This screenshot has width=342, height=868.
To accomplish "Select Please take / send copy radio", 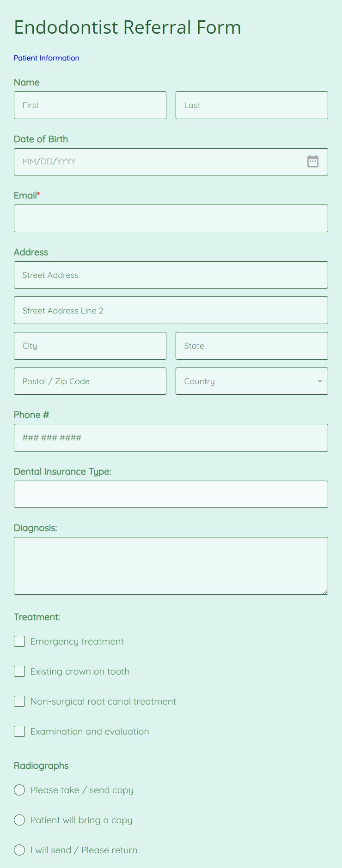I will (19, 790).
